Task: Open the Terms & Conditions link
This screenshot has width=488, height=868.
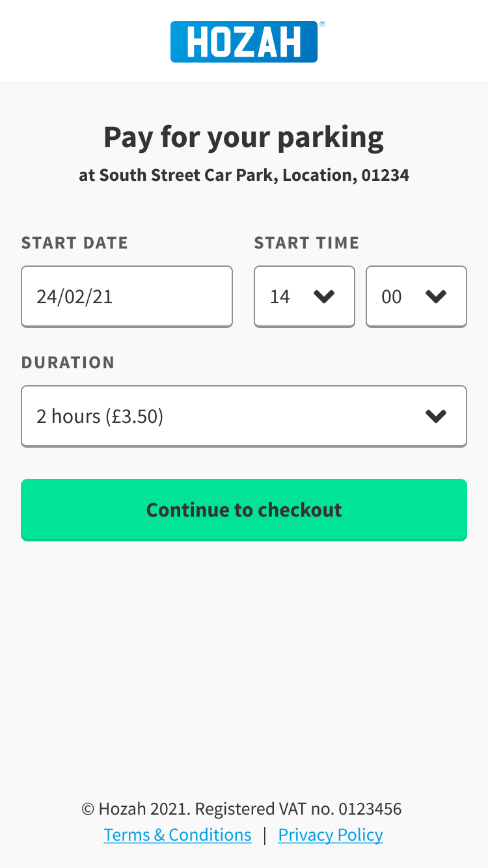Action: 177,835
